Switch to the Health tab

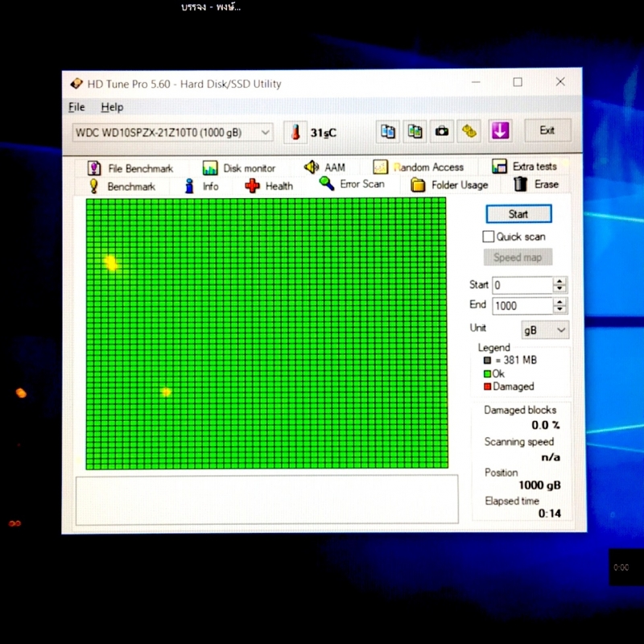269,186
